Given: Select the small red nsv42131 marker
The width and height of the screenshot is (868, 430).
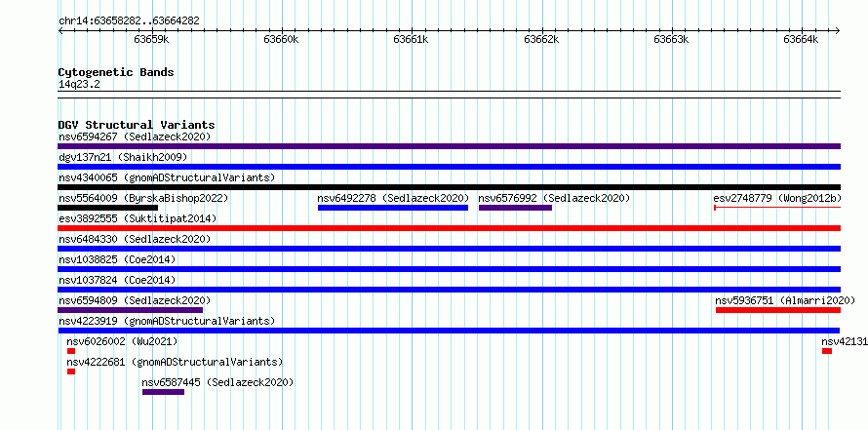Looking at the screenshot, I should 827,351.
